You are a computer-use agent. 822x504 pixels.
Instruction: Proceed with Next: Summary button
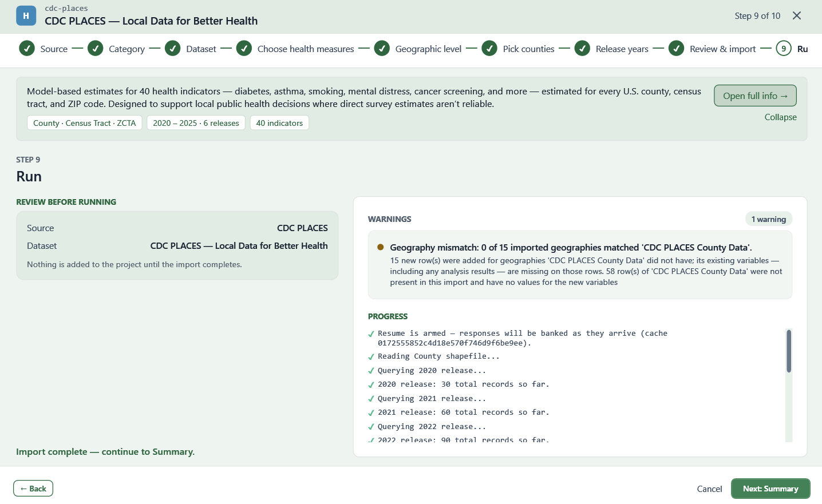click(x=770, y=489)
